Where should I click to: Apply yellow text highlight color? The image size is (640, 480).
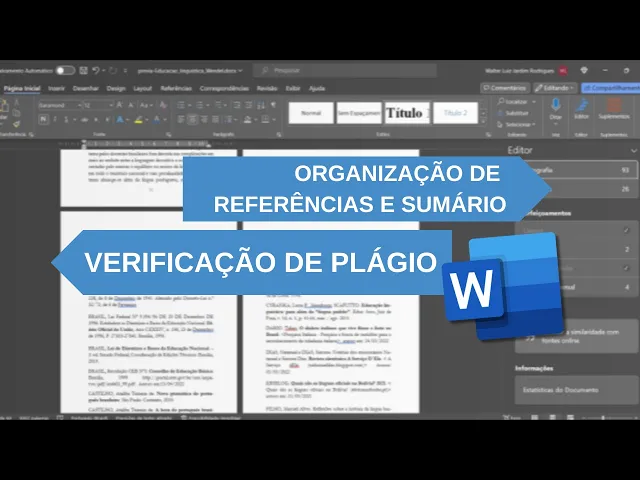[138, 120]
